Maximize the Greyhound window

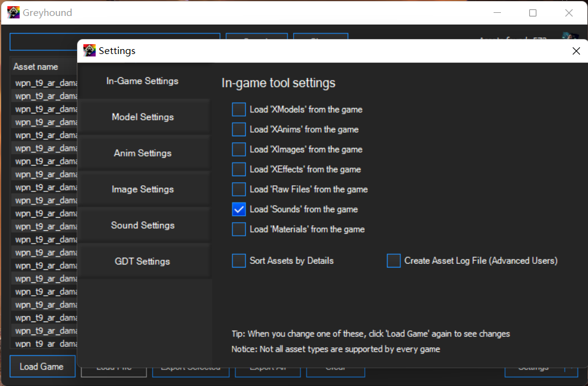(533, 13)
